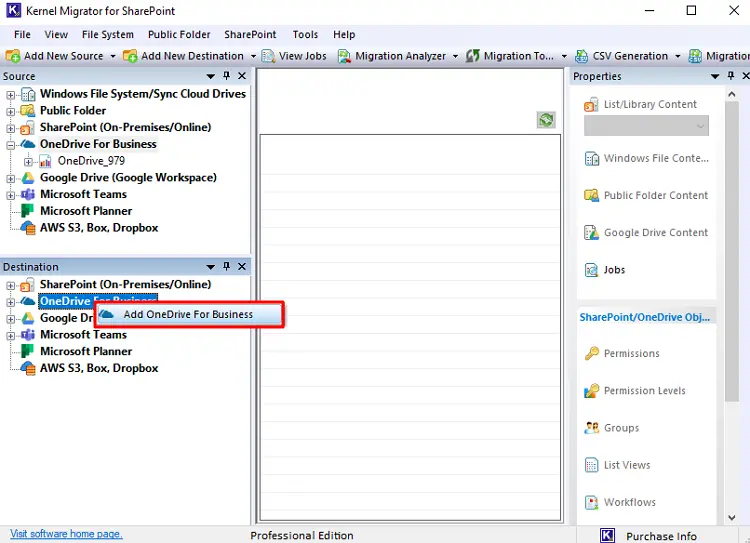Open Add New Source dropdown arrow
The image size is (750, 543).
(x=113, y=56)
